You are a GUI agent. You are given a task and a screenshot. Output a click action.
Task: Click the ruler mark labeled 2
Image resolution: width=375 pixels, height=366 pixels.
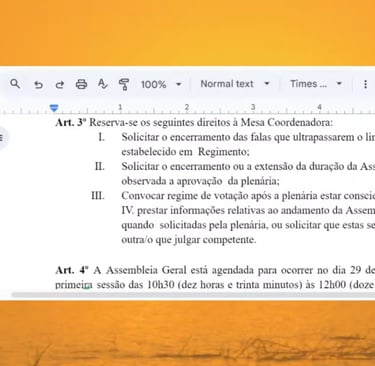(187, 107)
